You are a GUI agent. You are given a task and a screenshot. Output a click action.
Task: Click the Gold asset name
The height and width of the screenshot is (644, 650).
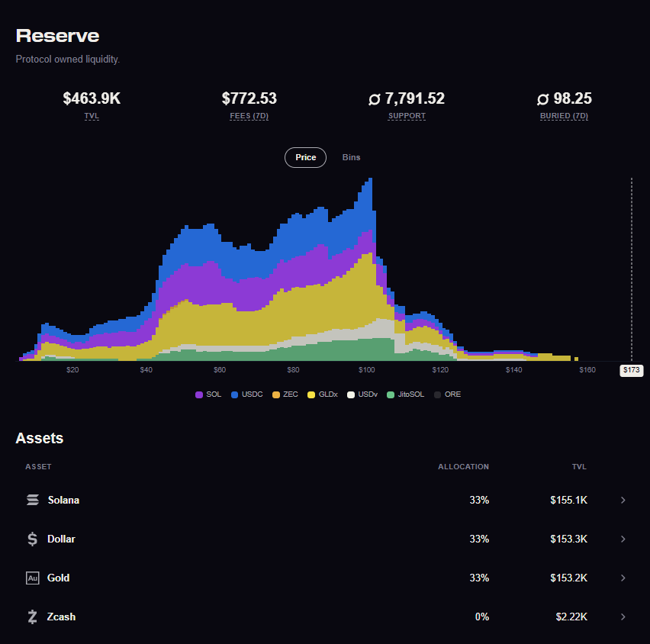[59, 578]
